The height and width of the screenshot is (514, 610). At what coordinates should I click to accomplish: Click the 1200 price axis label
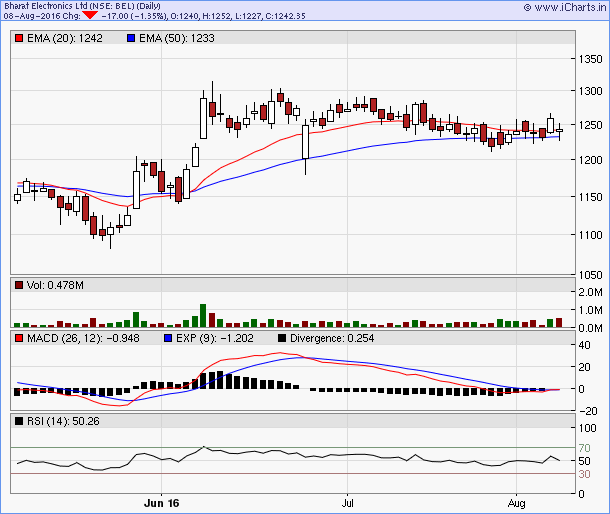click(x=590, y=160)
